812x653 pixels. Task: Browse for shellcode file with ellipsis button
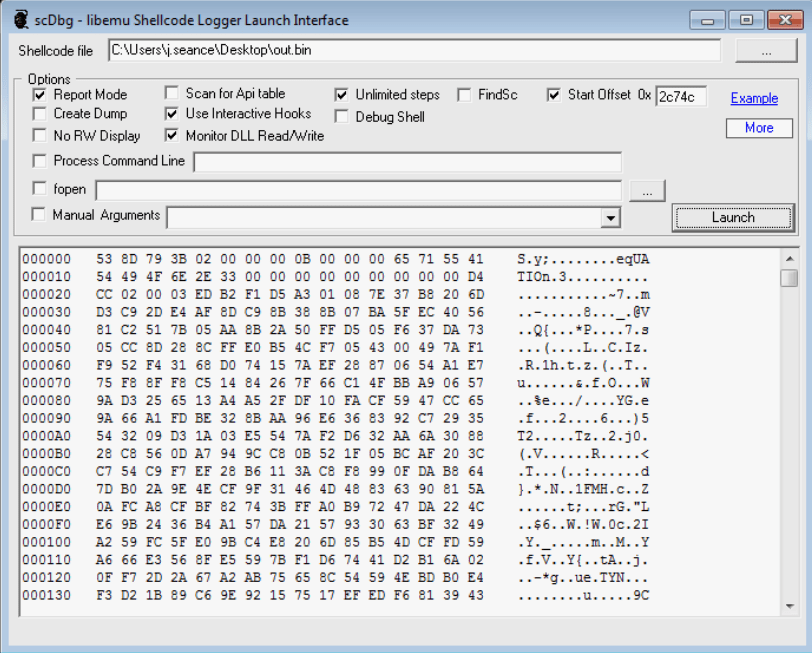pos(766,50)
